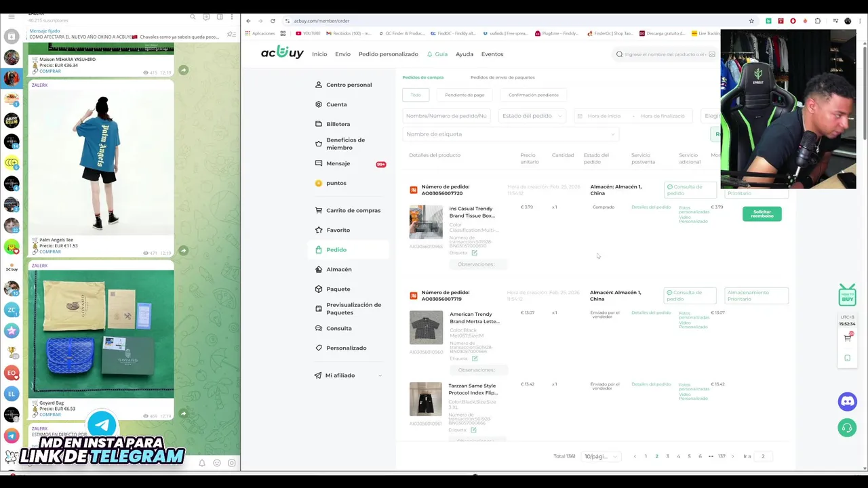The image size is (868, 488).
Task: Open Inicio in acbuy top menu
Action: point(319,54)
